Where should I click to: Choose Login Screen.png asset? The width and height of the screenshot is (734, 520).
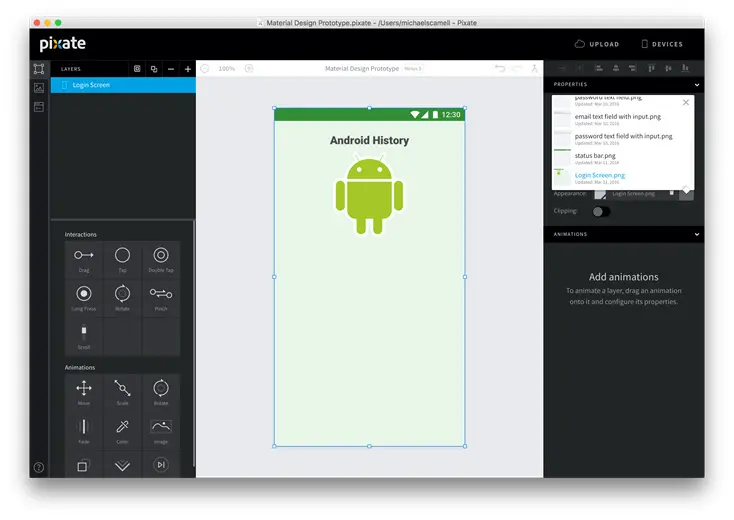(x=600, y=175)
